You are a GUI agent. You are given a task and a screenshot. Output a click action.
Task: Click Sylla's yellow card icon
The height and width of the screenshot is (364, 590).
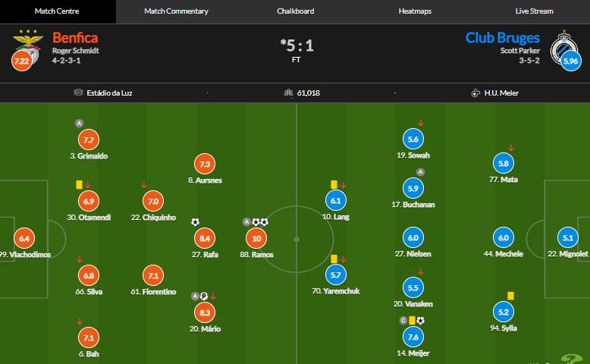point(511,295)
